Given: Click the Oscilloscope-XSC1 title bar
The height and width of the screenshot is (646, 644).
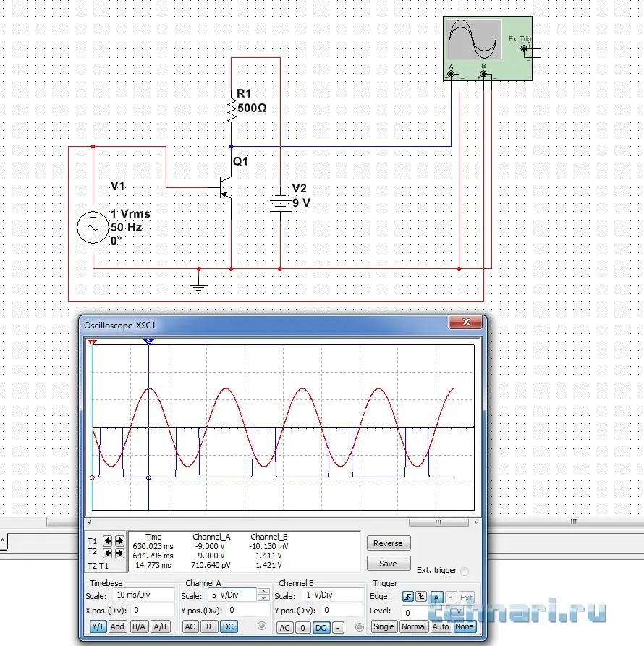Looking at the screenshot, I should (263, 326).
